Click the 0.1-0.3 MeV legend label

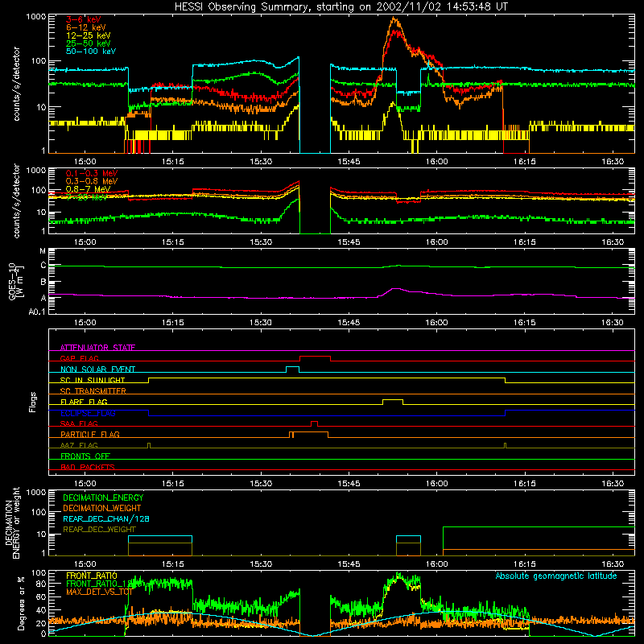[x=92, y=173]
